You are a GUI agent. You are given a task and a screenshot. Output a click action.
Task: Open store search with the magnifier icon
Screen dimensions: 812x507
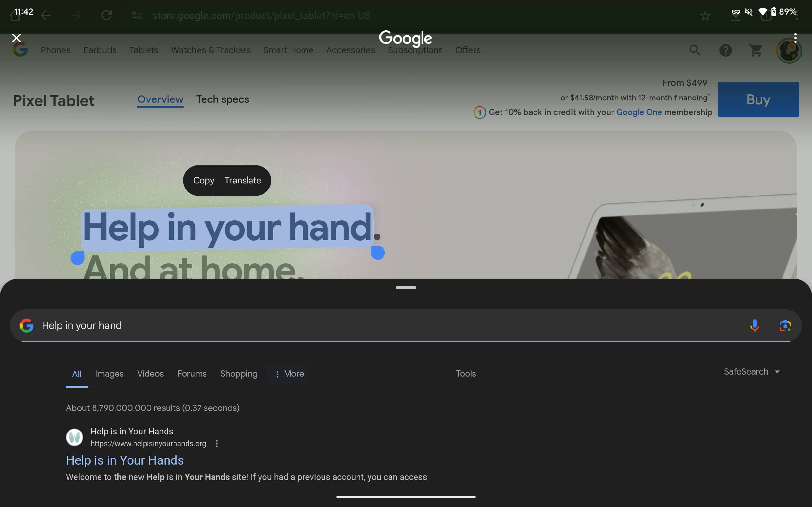[x=695, y=50]
